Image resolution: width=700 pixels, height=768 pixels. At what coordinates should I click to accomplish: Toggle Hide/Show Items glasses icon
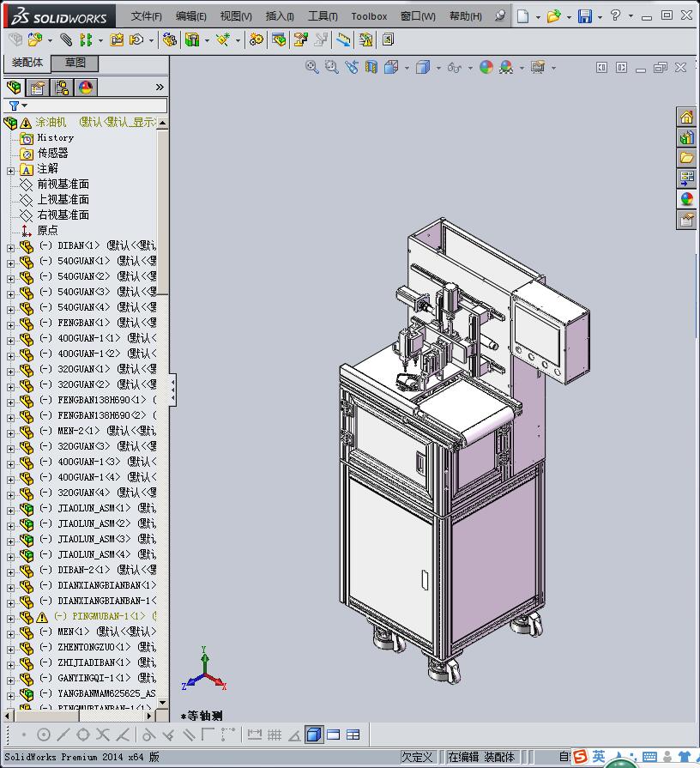[x=454, y=67]
